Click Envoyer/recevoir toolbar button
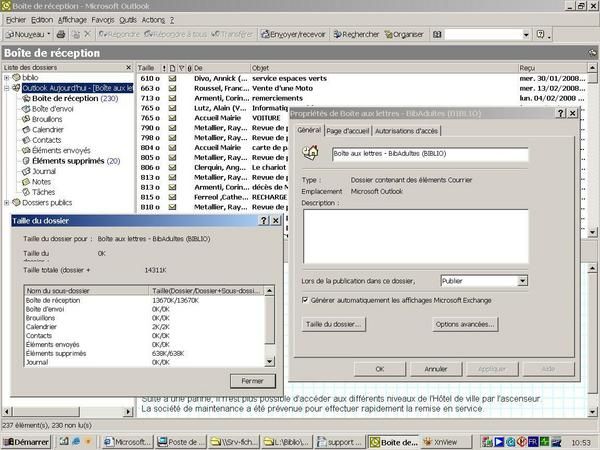The image size is (600, 450). click(x=293, y=34)
